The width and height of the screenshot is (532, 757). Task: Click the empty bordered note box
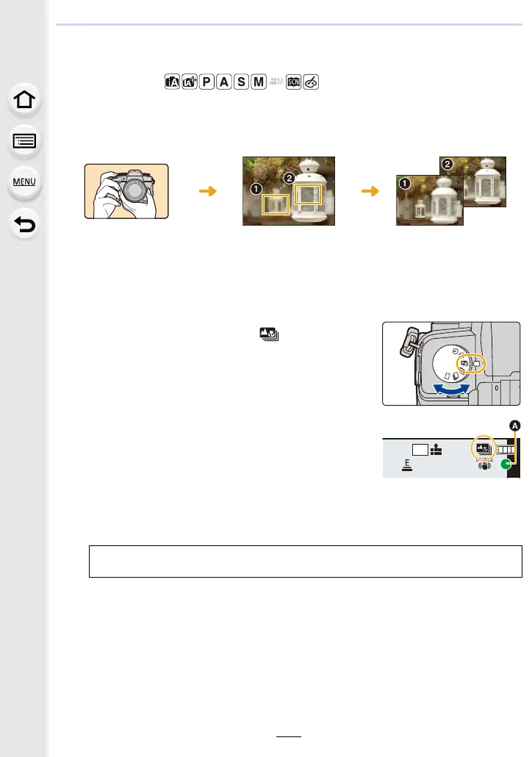pyautogui.click(x=306, y=562)
